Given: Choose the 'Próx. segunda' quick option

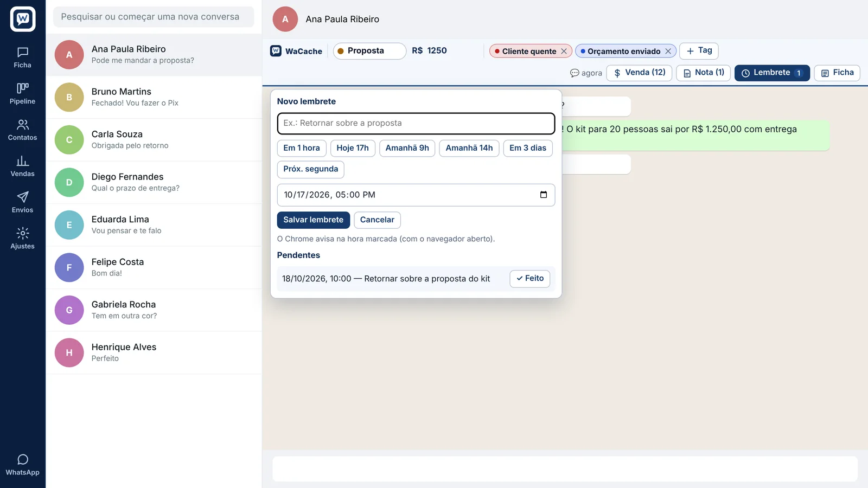Looking at the screenshot, I should tap(311, 169).
